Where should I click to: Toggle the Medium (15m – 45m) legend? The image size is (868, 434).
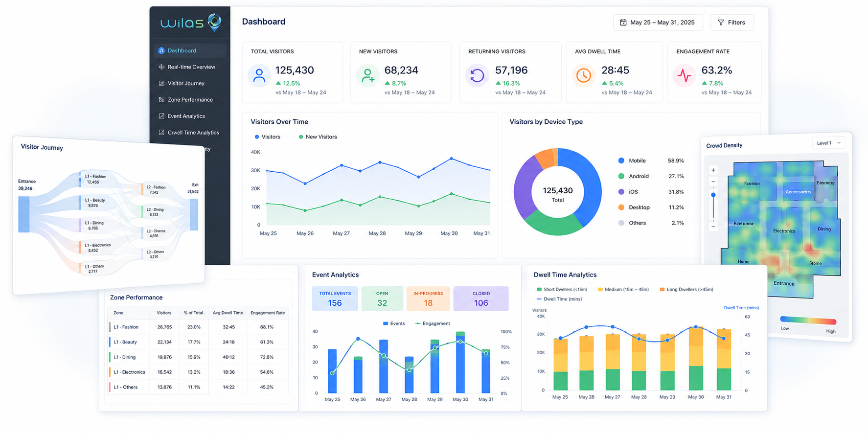coord(623,290)
